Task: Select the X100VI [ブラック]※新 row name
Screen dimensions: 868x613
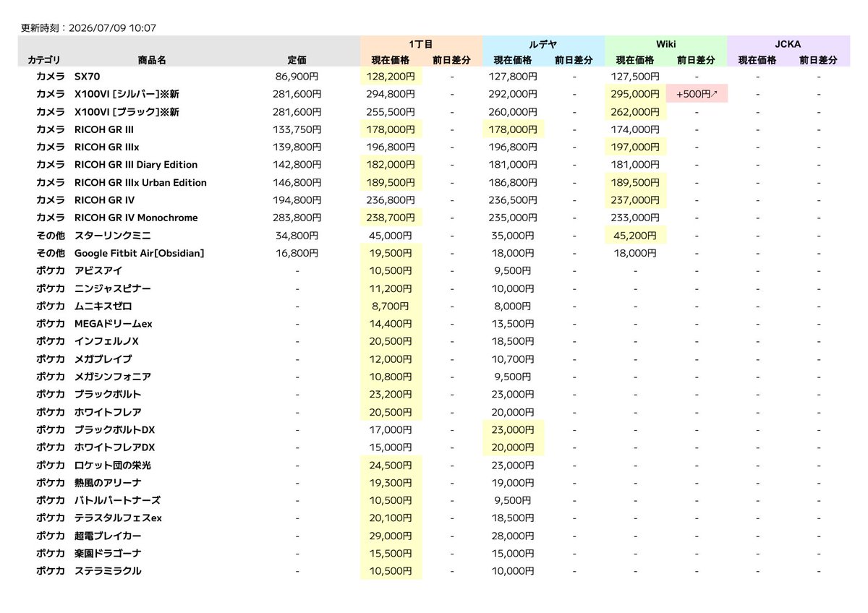Action: click(127, 111)
